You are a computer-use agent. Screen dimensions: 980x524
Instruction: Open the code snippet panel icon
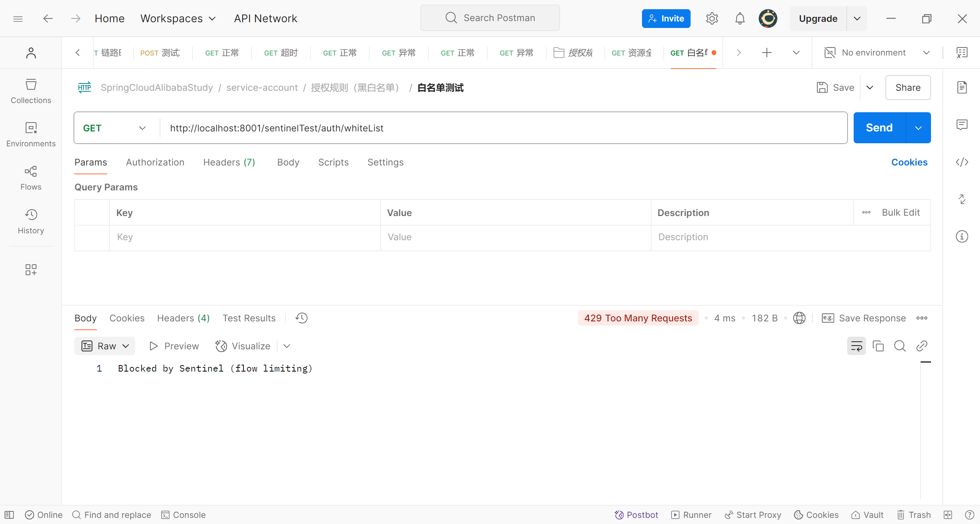[x=962, y=162]
